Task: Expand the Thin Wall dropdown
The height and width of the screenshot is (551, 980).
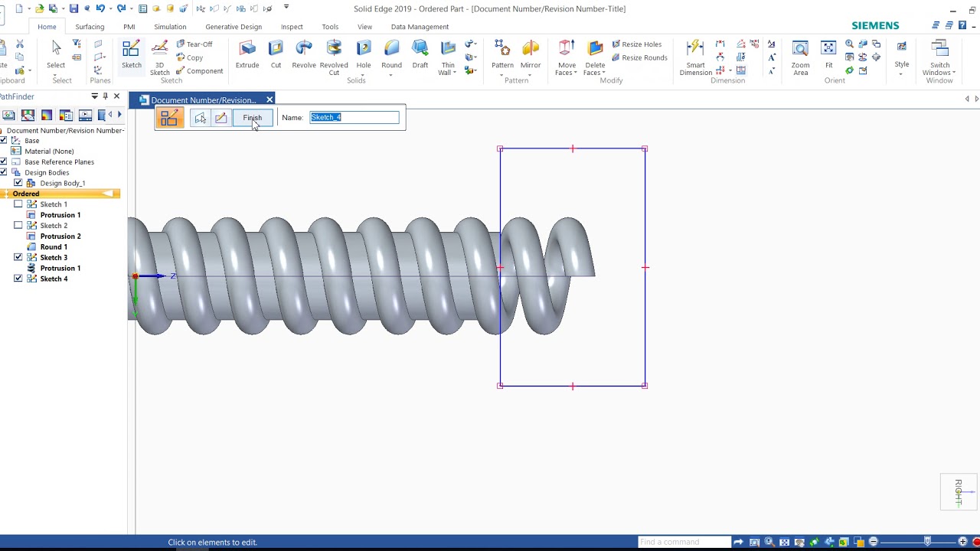Action: [x=455, y=73]
